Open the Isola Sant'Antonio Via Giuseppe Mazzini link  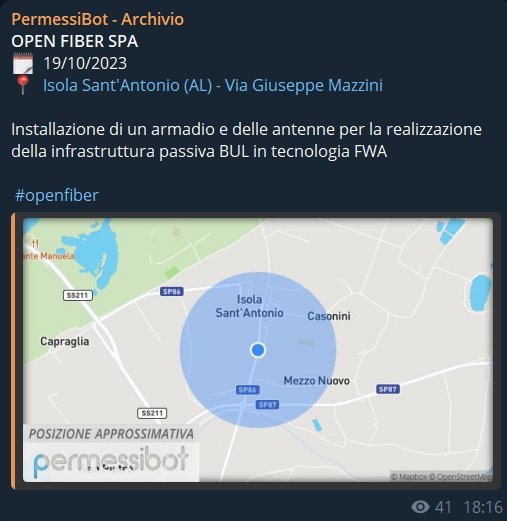pyautogui.click(x=213, y=85)
